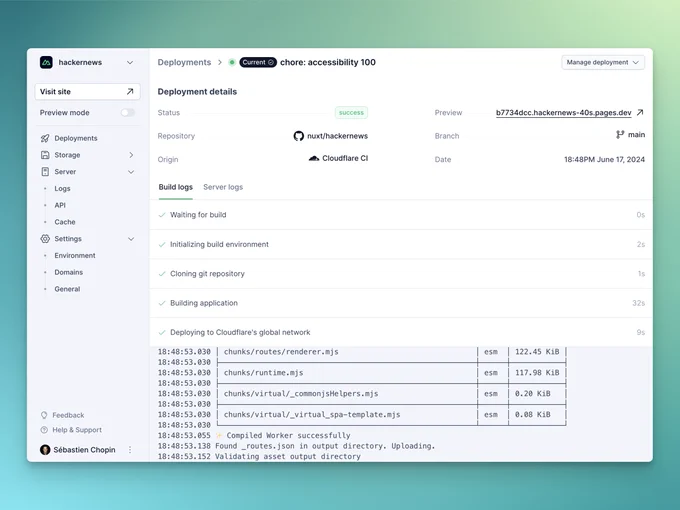Click the Deployments rocket icon
680x510 pixels.
[45, 138]
